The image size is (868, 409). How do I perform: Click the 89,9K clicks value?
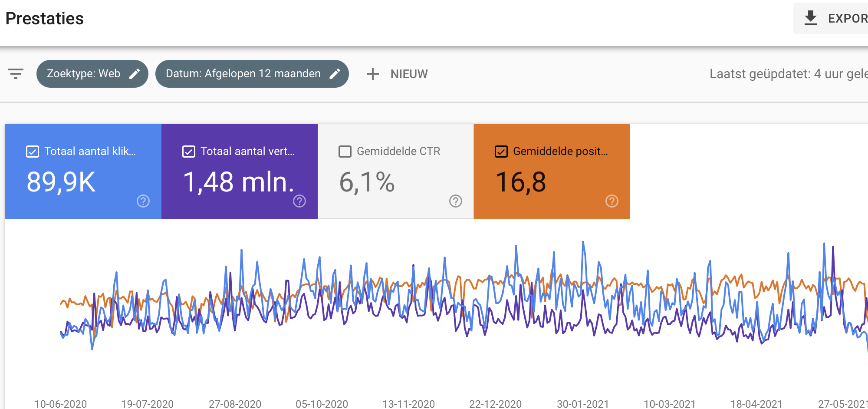[61, 182]
